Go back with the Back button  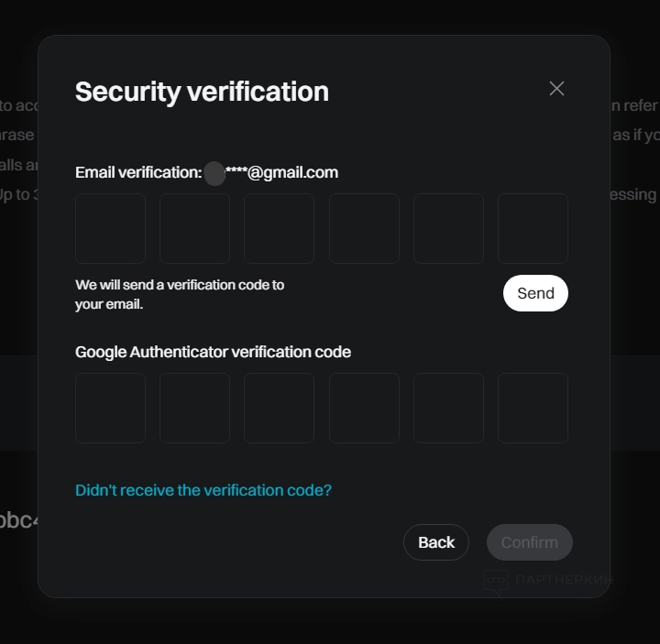point(436,542)
